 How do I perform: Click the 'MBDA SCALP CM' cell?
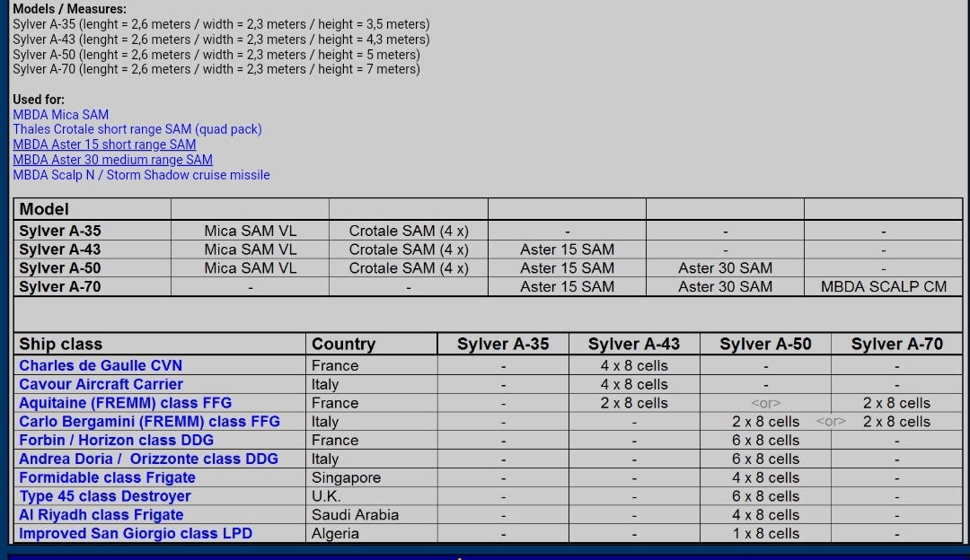[x=884, y=287]
